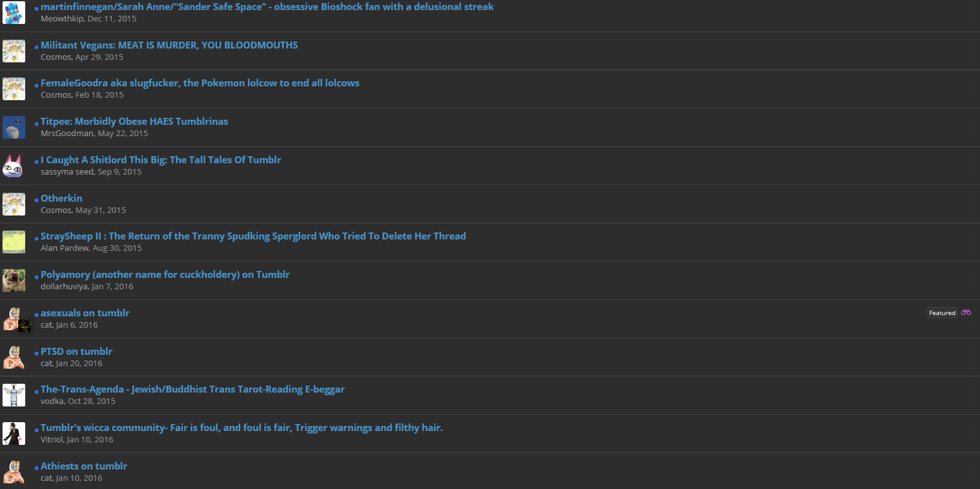
Task: Open Vitriol's avatar beside the wicca community thread
Action: tap(14, 434)
